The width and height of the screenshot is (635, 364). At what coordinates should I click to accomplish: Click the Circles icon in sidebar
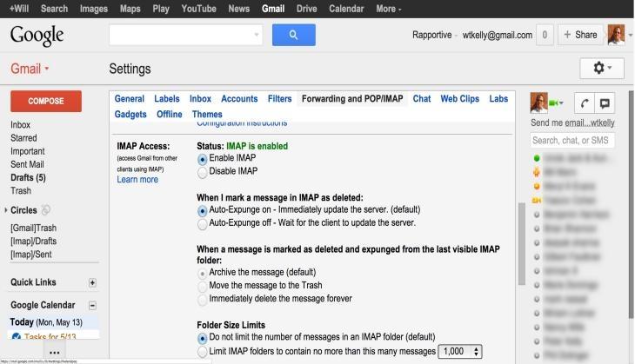tap(46, 210)
